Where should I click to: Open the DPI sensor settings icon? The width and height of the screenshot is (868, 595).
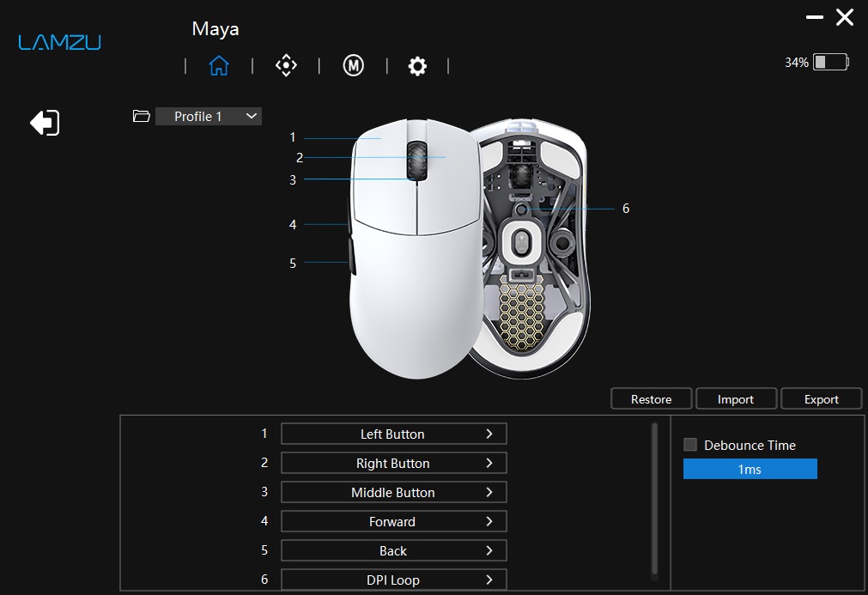pos(286,65)
